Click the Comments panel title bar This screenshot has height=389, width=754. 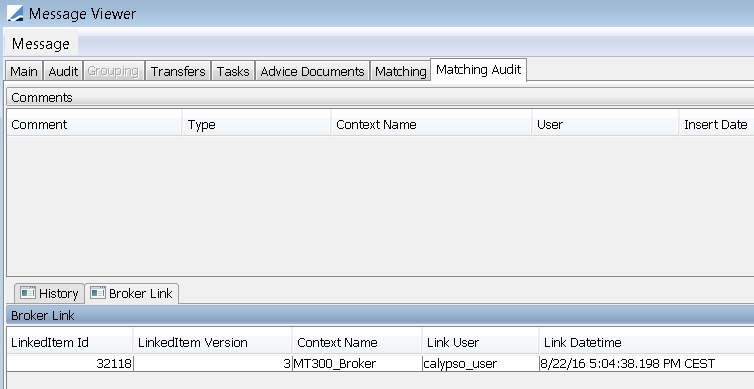(x=380, y=98)
